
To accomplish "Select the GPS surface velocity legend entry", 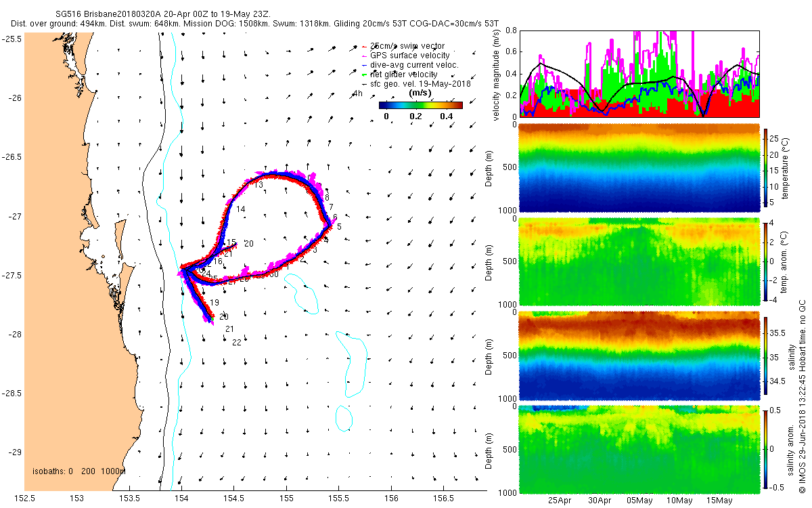I will [x=403, y=55].
